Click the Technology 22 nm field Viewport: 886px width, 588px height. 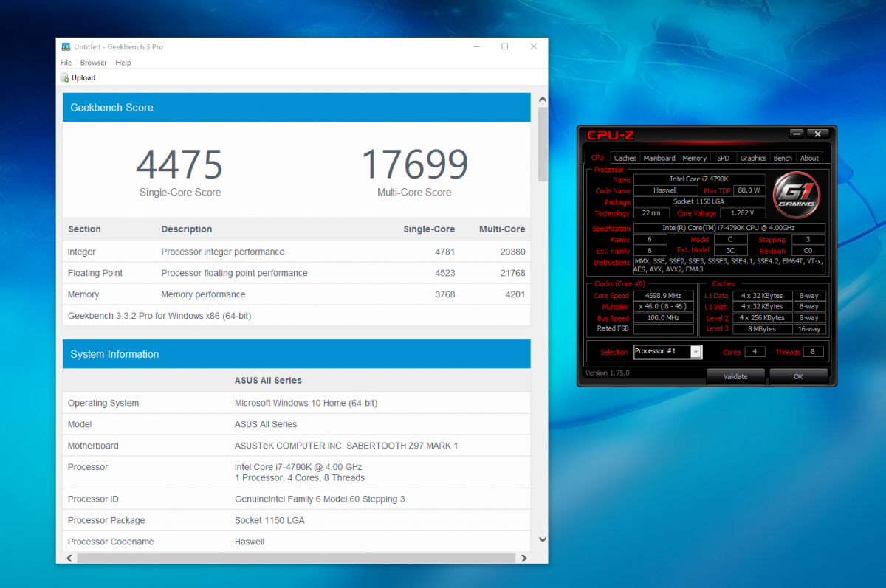point(651,213)
